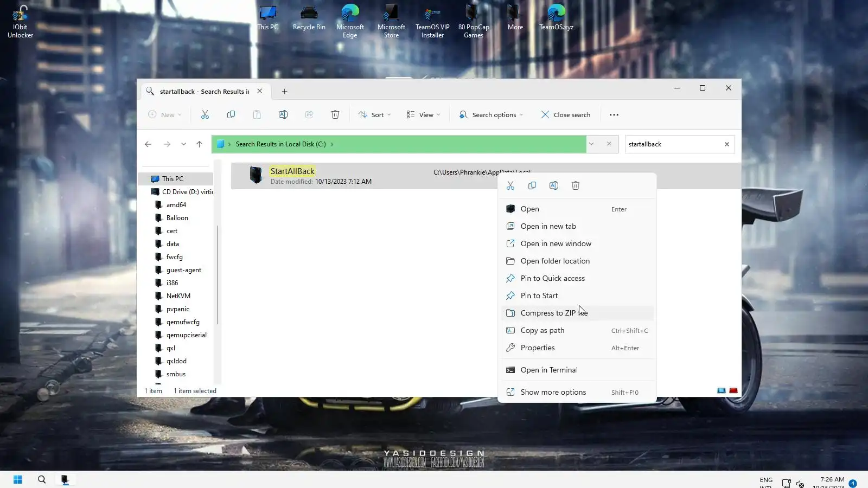Viewport: 868px width, 488px height.
Task: Click the StartAllBack folder icon in results
Action: 256,175
